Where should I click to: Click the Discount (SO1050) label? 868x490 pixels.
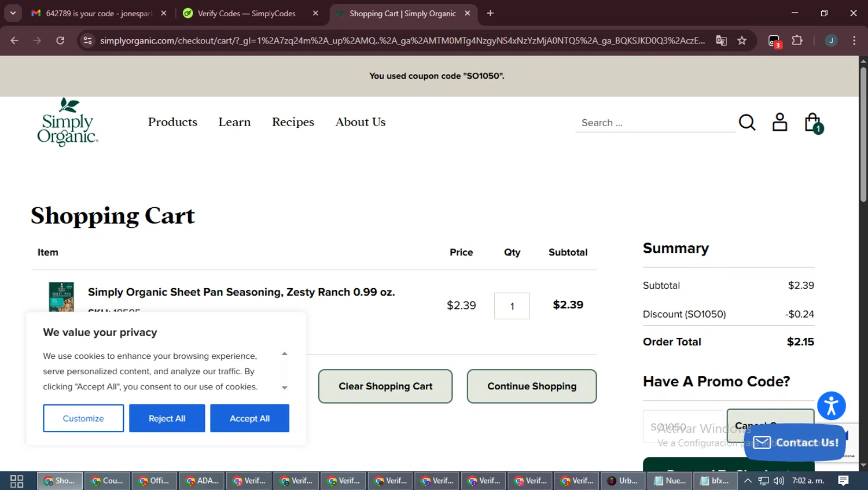684,314
